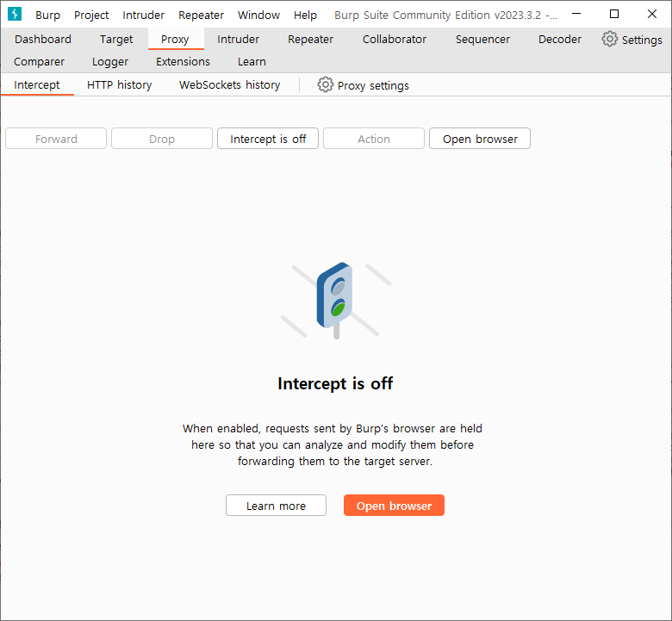Close the Burp Suite window
The width and height of the screenshot is (672, 621).
[x=652, y=14]
